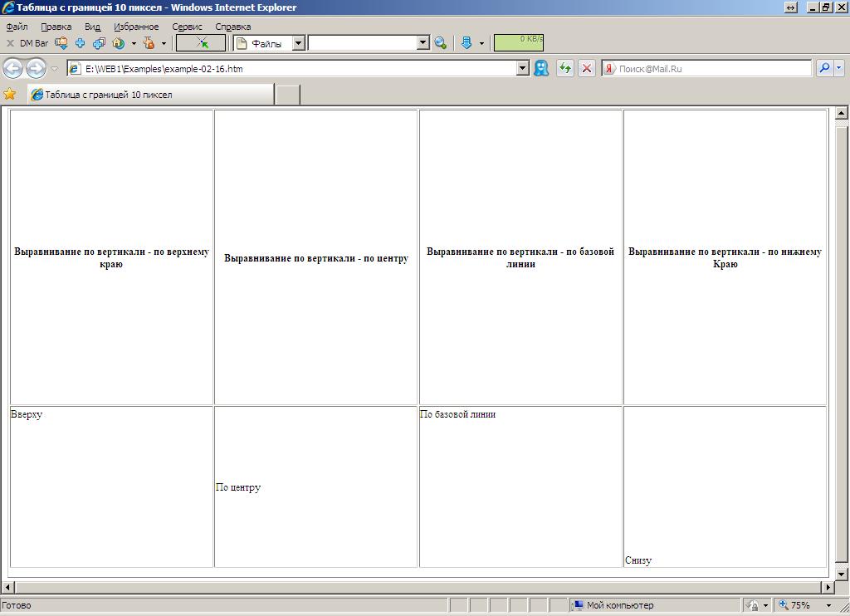Image resolution: width=850 pixels, height=616 pixels.
Task: Click the Готово status text
Action: click(17, 605)
